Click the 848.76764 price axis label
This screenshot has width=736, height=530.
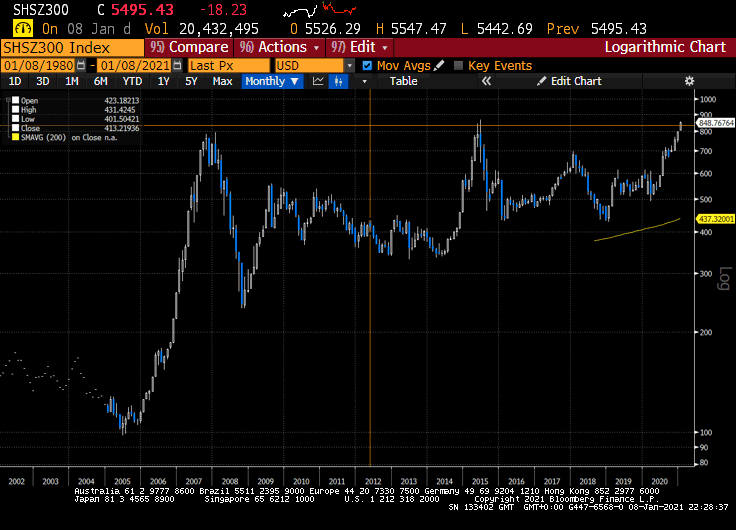coord(716,123)
